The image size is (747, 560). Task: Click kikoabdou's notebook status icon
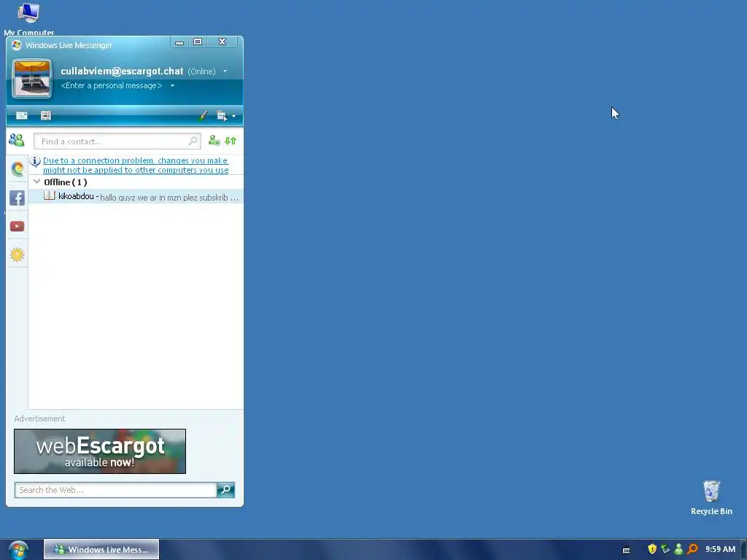(50, 195)
